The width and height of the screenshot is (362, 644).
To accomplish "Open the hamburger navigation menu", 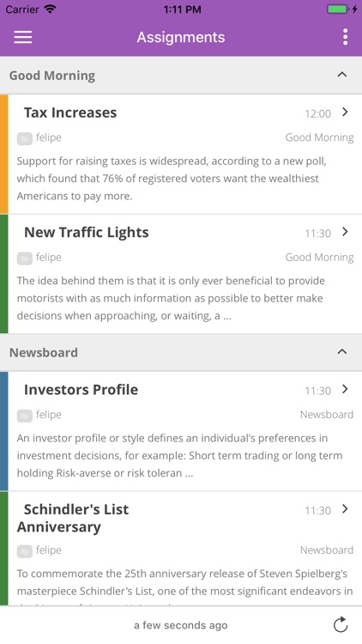I will 23,37.
